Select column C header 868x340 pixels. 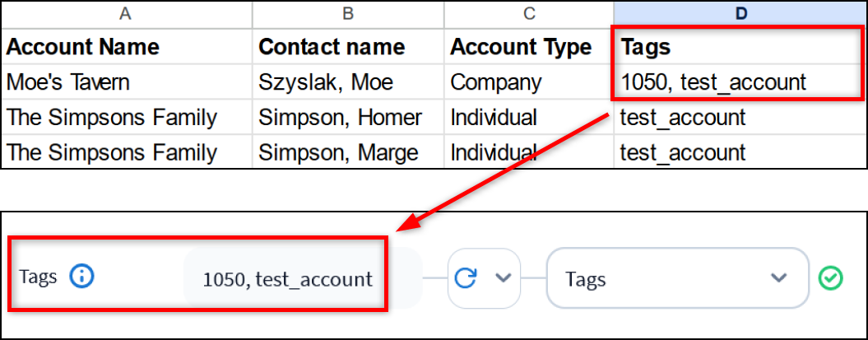(528, 13)
